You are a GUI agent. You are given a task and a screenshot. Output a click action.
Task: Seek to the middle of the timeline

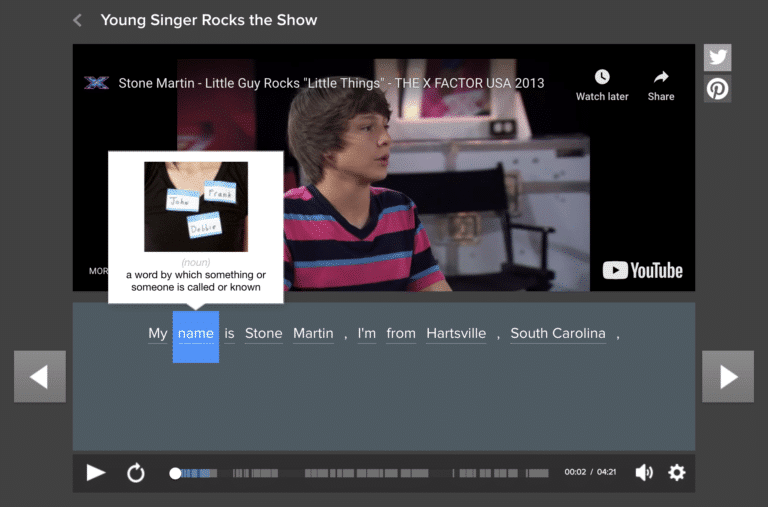(x=362, y=473)
